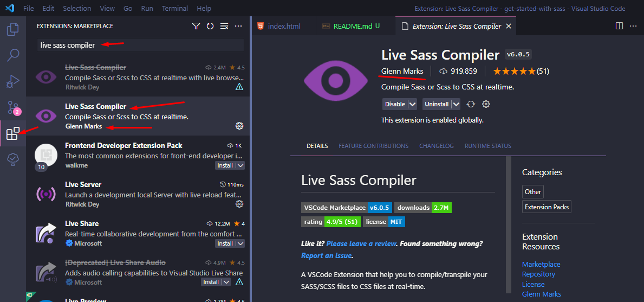The height and width of the screenshot is (302, 644).
Task: Click the Other category button
Action: click(533, 191)
